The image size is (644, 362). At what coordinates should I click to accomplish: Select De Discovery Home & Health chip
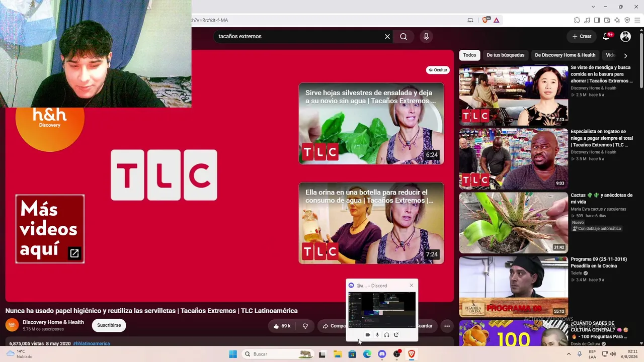tap(565, 55)
